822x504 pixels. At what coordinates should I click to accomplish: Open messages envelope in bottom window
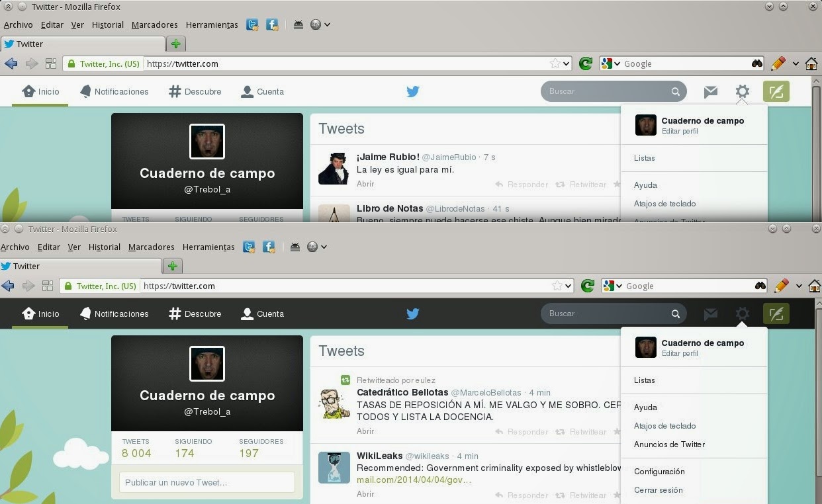pos(711,314)
